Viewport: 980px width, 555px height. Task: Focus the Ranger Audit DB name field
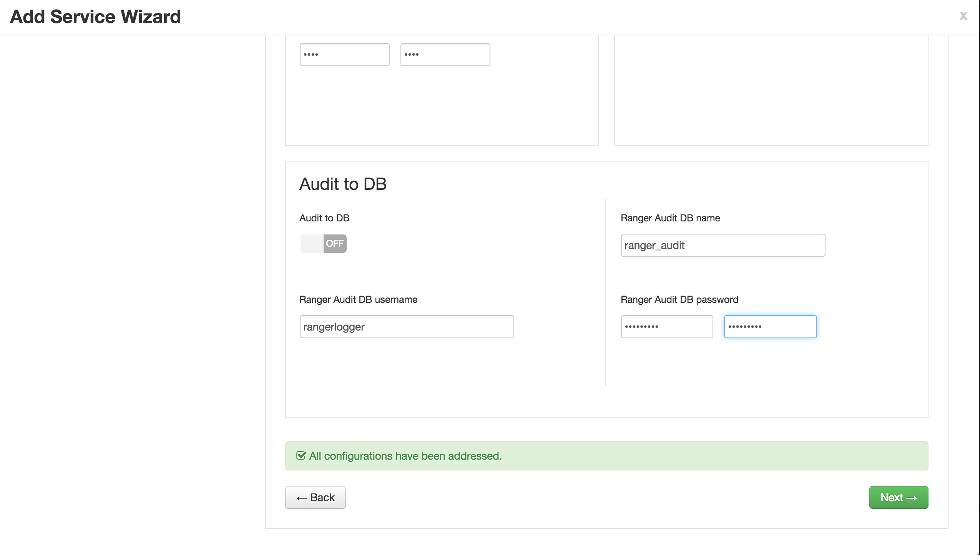click(x=723, y=245)
